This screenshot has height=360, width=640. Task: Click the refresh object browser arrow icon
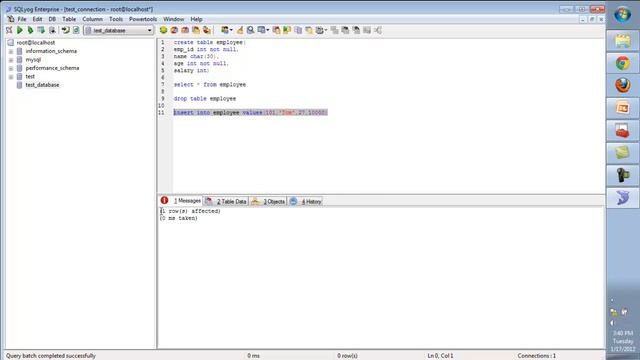click(65, 30)
